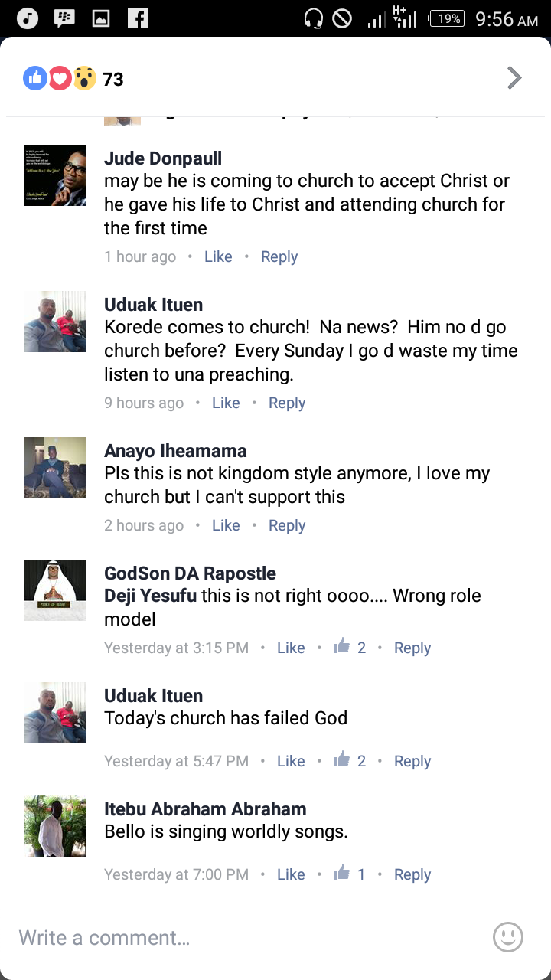Reply to Itebu Abraham Abraham's comment
Viewport: 551px width, 980px height.
click(412, 874)
